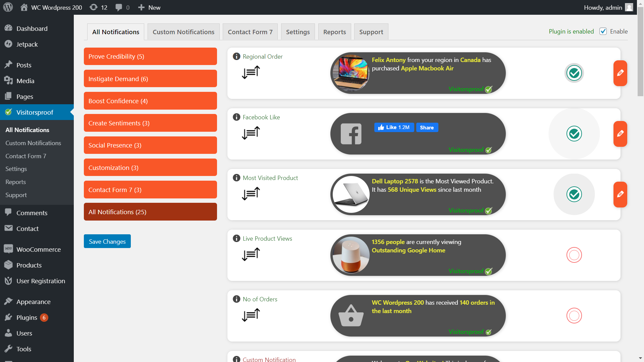Select the Instigate Demand (6) category

pyautogui.click(x=150, y=78)
